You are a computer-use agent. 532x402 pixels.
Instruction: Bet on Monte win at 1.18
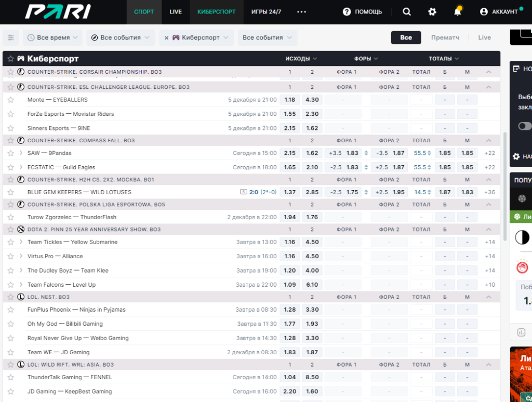coord(290,100)
